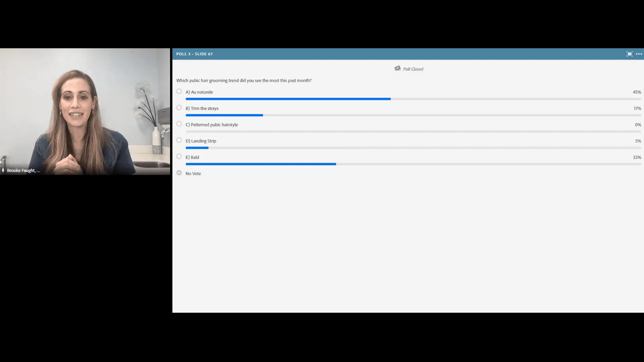This screenshot has height=362, width=644.
Task: Click the poll question text
Action: coord(244,80)
